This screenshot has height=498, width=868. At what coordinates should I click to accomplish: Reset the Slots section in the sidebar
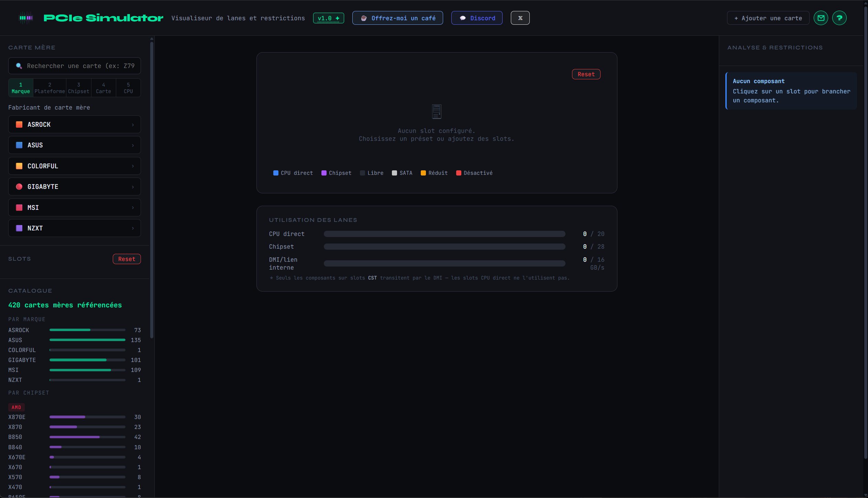coord(127,259)
